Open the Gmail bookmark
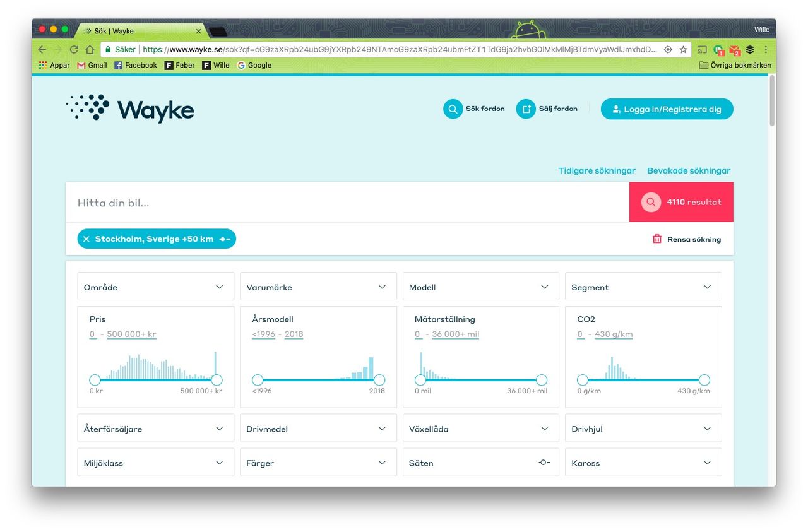808x532 pixels. click(x=92, y=65)
